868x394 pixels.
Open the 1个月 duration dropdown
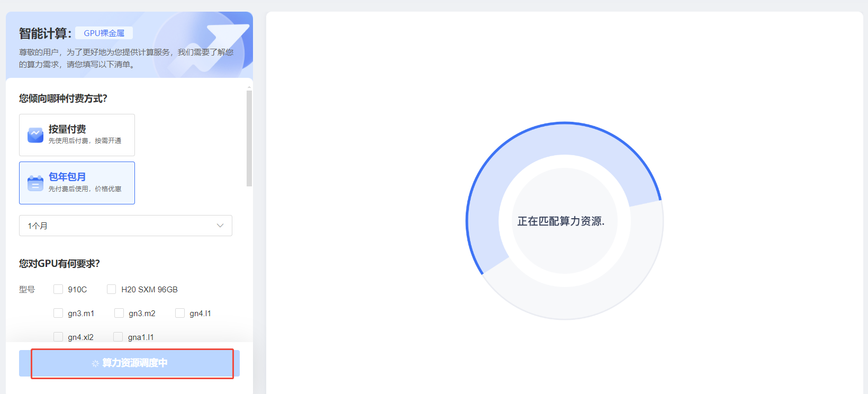click(125, 226)
